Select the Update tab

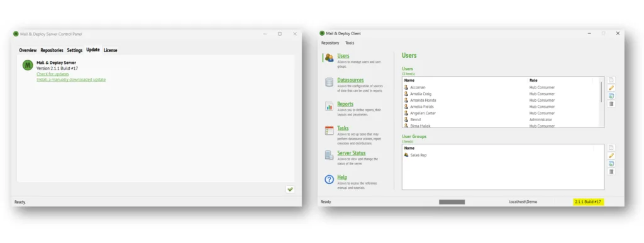(x=93, y=50)
